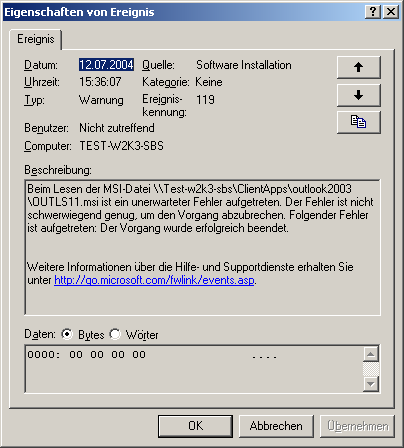Show previous event with up arrow

point(359,67)
